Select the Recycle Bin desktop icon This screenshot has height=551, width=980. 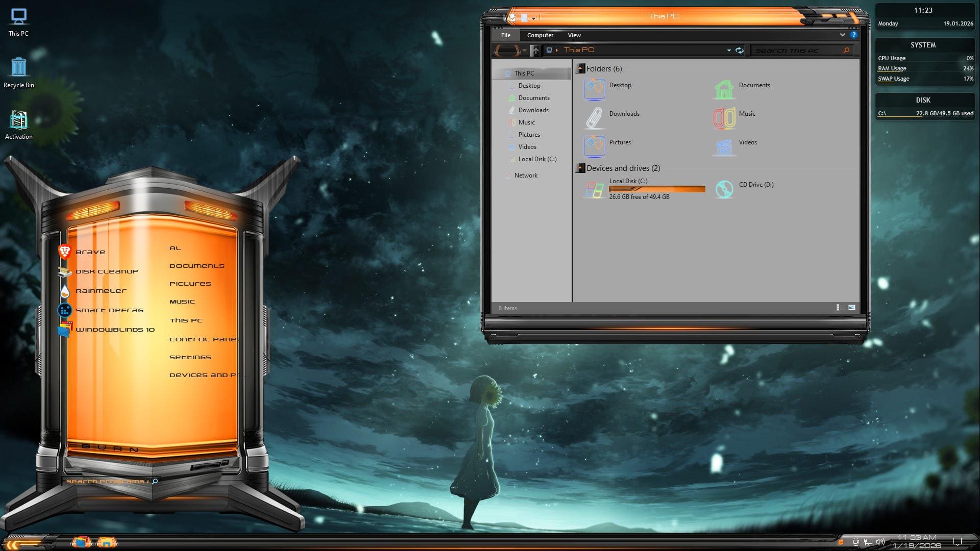point(19,72)
